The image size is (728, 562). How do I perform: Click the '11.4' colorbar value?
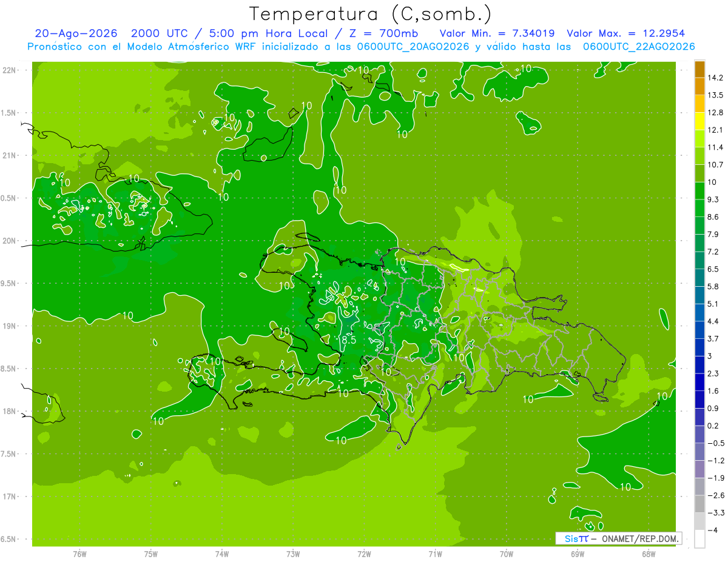click(x=715, y=147)
